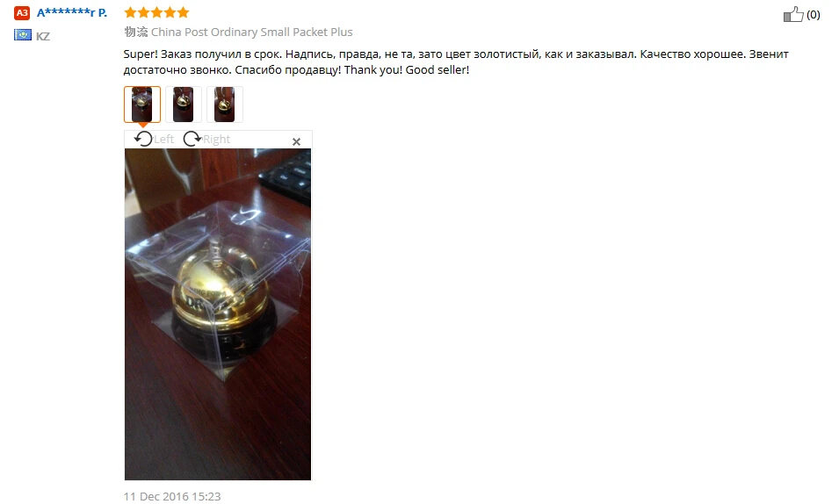Click the "Right" rotate label
Viewport: 839px width, 504px height.
(x=217, y=139)
